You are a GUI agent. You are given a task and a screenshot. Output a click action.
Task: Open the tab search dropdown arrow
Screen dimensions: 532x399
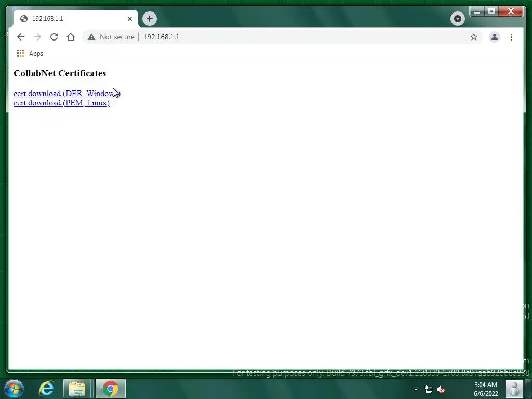pos(457,19)
